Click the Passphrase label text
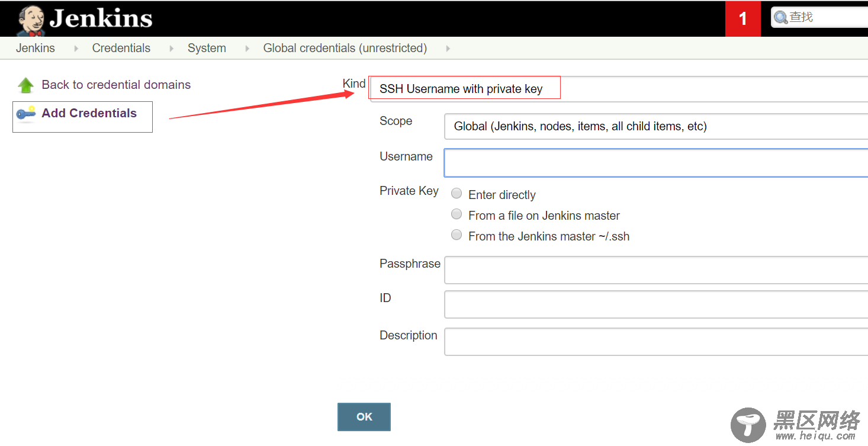 410,264
